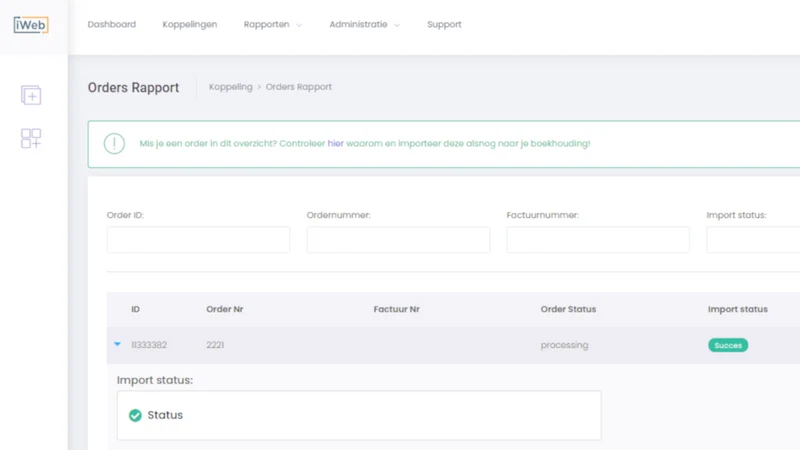The height and width of the screenshot is (450, 800).
Task: Click the green Status checkmark icon
Action: [135, 415]
